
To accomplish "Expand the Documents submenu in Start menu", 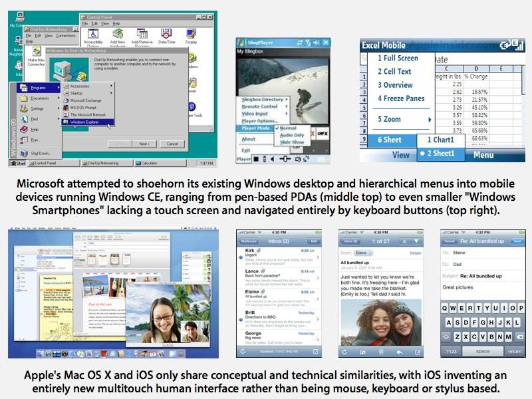I will (39, 98).
